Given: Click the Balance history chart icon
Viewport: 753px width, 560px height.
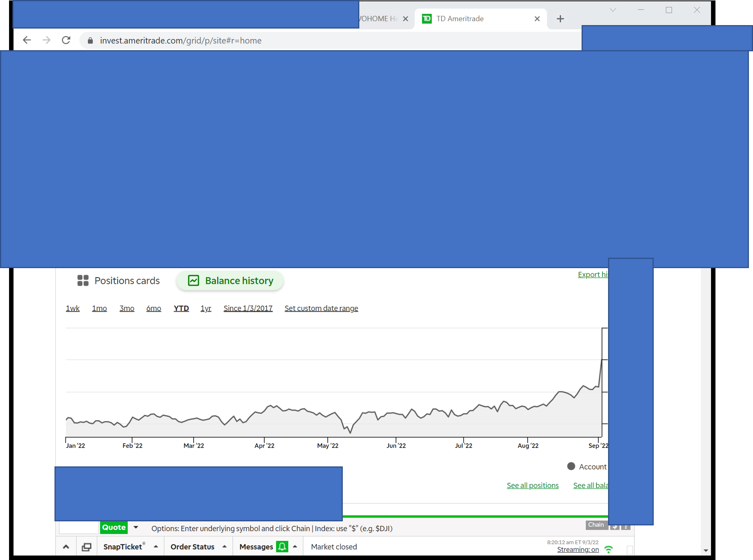Looking at the screenshot, I should [193, 280].
